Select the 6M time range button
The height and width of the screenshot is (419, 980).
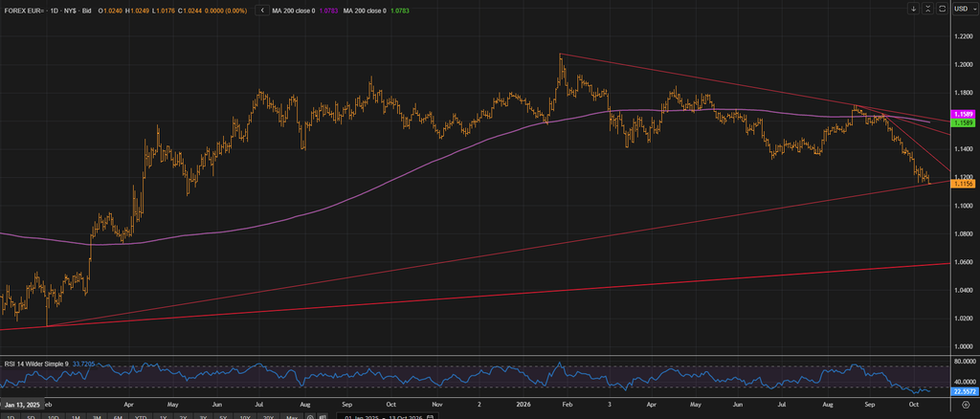click(118, 417)
